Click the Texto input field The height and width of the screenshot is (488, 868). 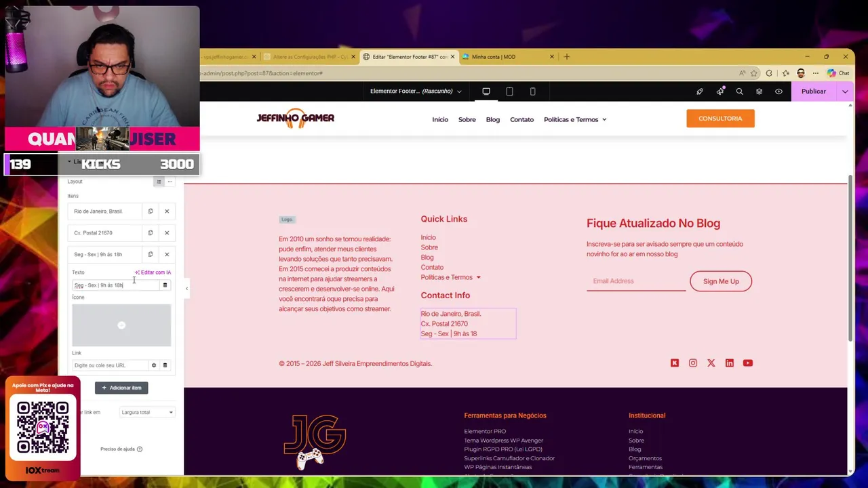(115, 285)
